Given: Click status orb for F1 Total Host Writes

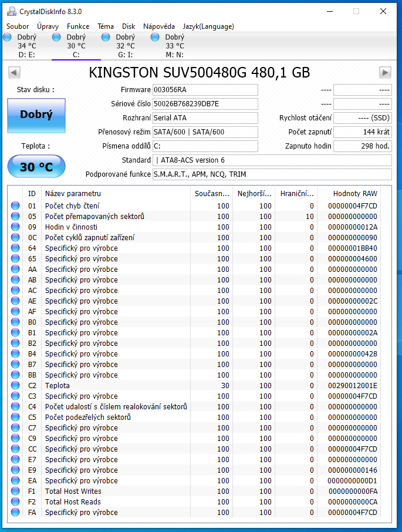Looking at the screenshot, I should pyautogui.click(x=15, y=491).
